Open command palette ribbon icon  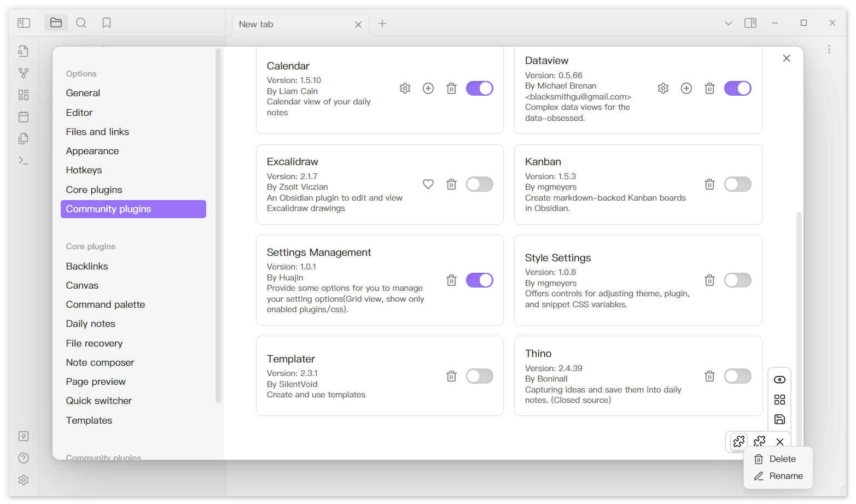point(24,160)
